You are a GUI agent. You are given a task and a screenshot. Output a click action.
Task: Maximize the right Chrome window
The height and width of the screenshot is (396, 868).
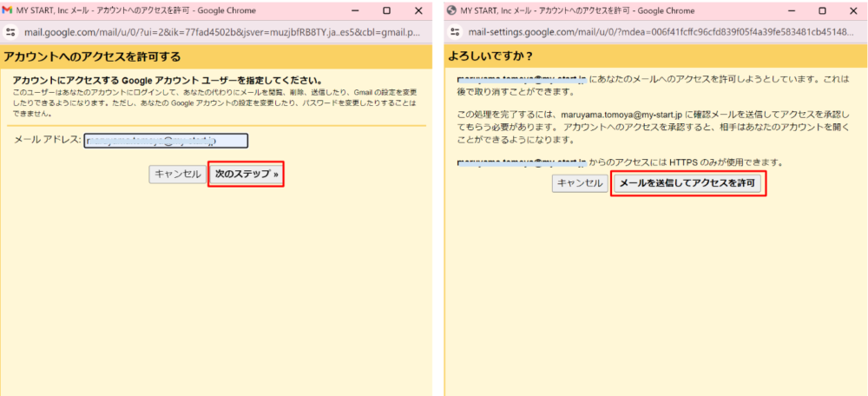(823, 10)
